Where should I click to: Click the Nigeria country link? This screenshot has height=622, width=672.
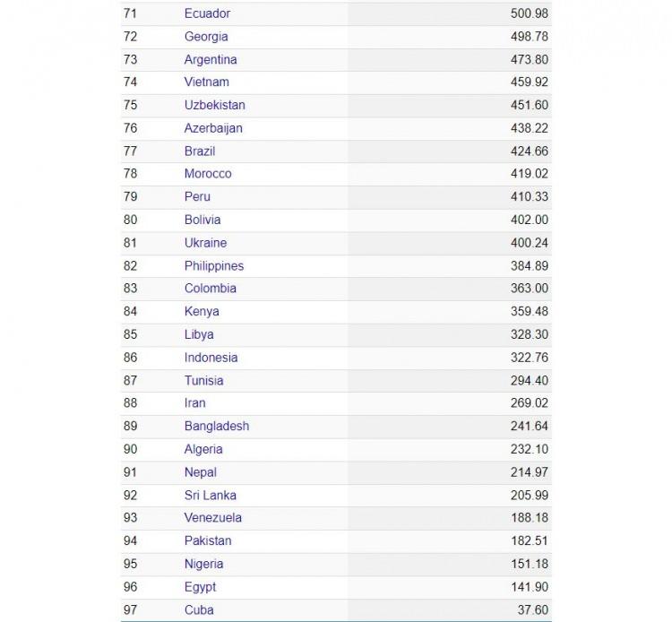[203, 564]
